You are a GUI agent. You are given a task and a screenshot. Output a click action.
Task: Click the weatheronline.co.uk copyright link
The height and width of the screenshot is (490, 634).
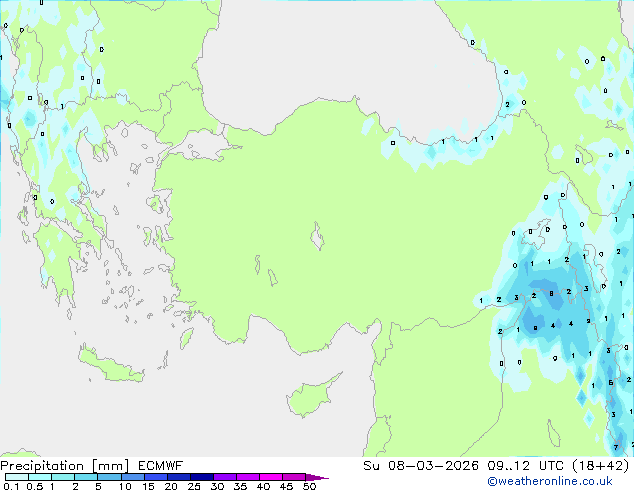pyautogui.click(x=549, y=481)
